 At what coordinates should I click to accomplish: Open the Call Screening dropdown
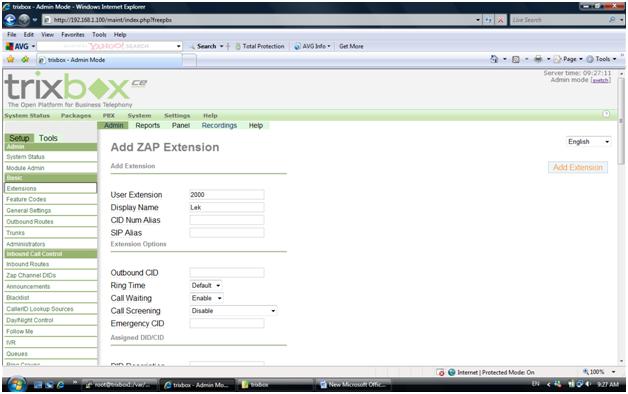[233, 311]
